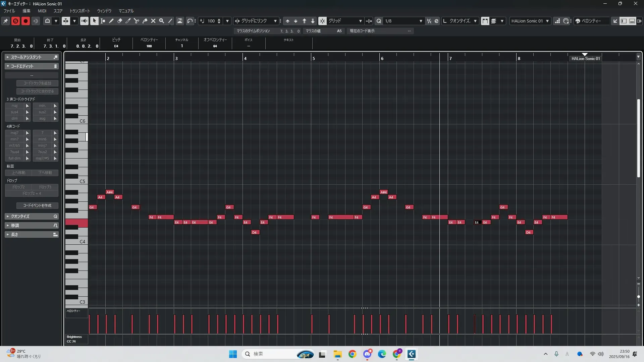Image resolution: width=644 pixels, height=362 pixels.
Task: Open the 1/8 quantize preset dropdown
Action: (421, 21)
